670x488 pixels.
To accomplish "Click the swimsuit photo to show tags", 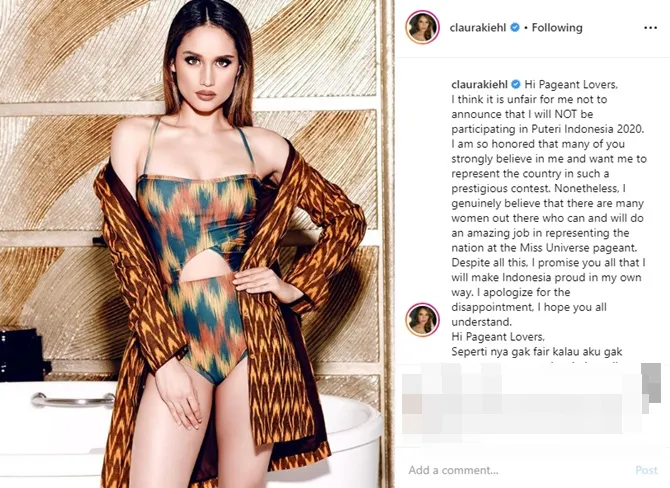I will (x=197, y=244).
